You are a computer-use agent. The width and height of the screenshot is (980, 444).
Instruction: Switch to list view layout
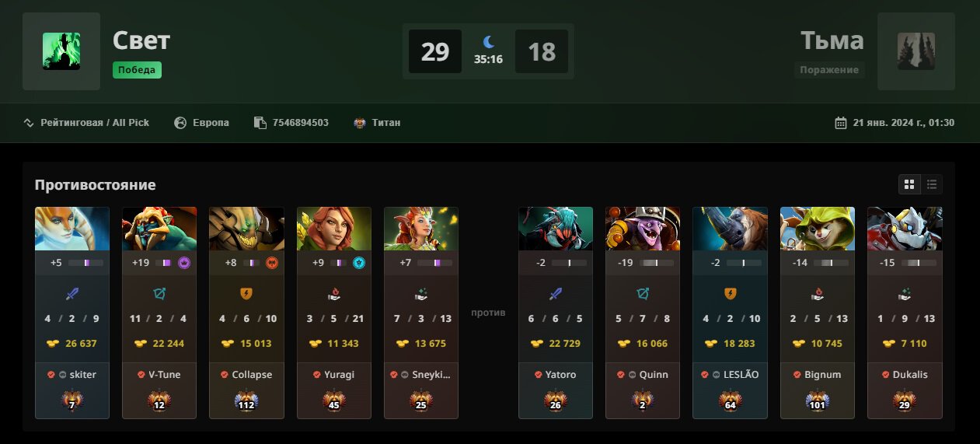932,184
